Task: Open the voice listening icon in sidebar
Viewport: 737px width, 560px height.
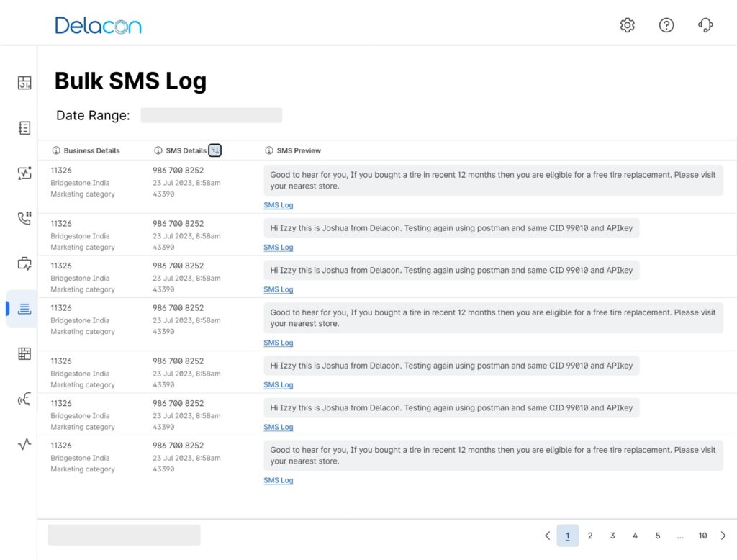Action: point(24,399)
